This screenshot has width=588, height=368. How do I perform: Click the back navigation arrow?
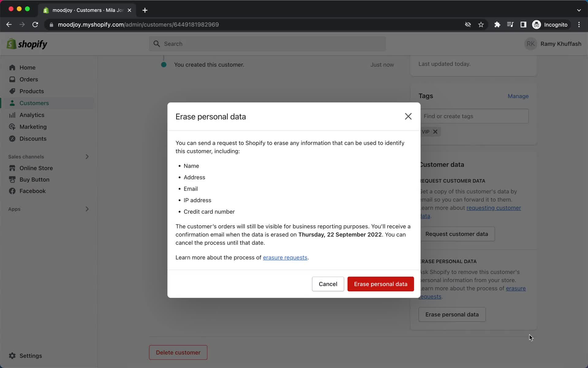pyautogui.click(x=9, y=24)
